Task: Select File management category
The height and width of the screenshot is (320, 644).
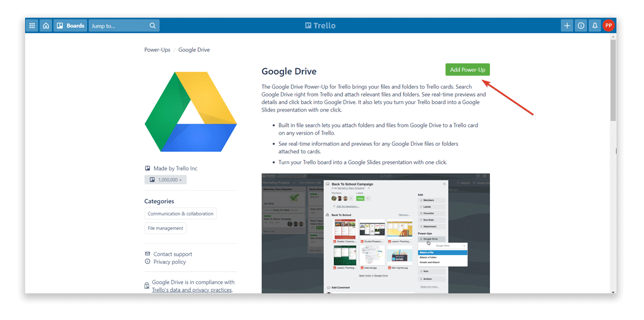Action: tap(165, 228)
